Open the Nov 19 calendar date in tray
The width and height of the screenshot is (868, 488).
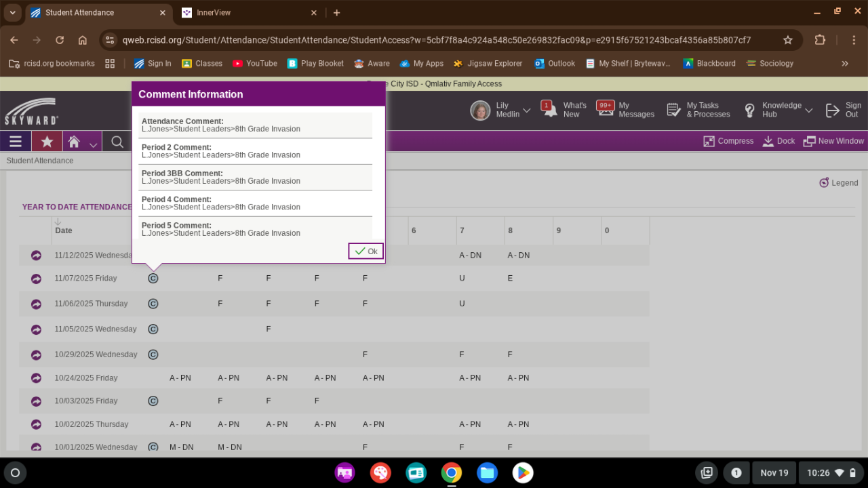774,472
